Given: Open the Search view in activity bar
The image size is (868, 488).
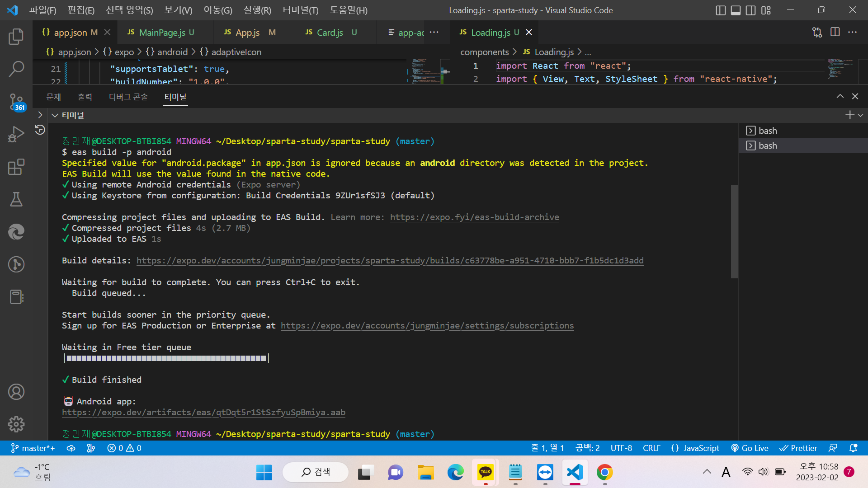Looking at the screenshot, I should (x=16, y=69).
